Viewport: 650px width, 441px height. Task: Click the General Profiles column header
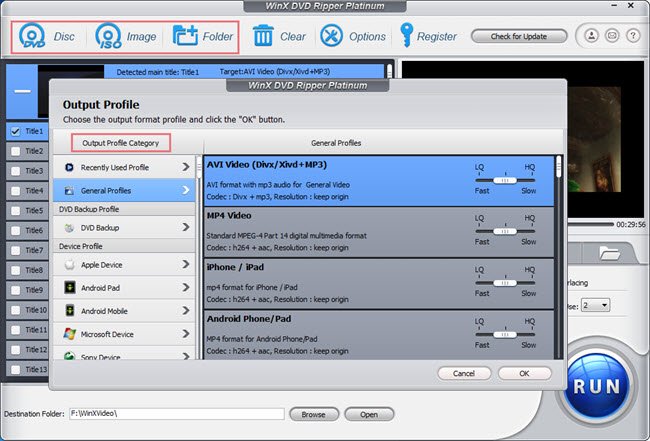(336, 143)
